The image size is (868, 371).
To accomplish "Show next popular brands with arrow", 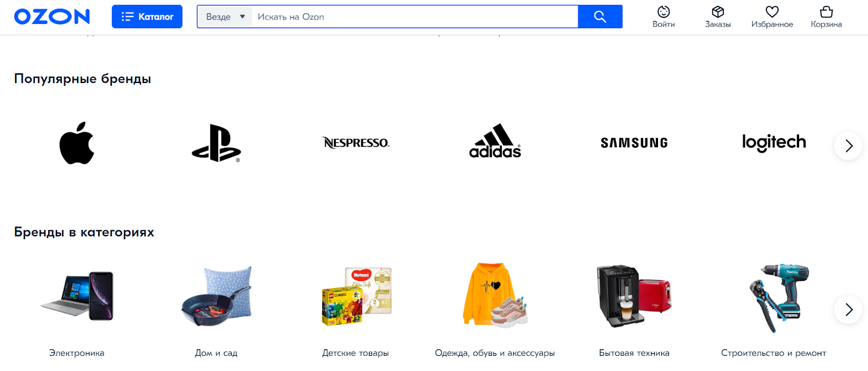I will [848, 146].
